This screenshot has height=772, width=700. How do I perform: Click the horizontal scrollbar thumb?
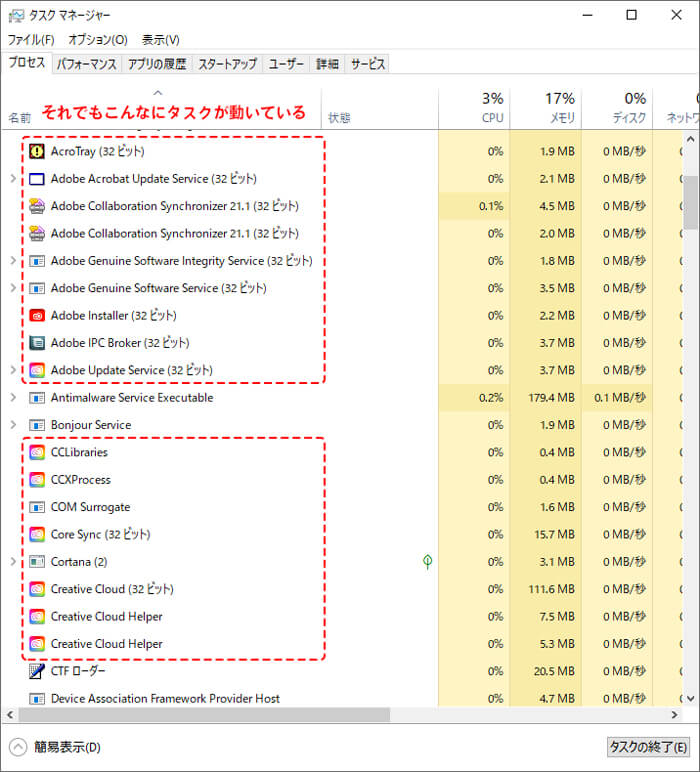[x=204, y=714]
